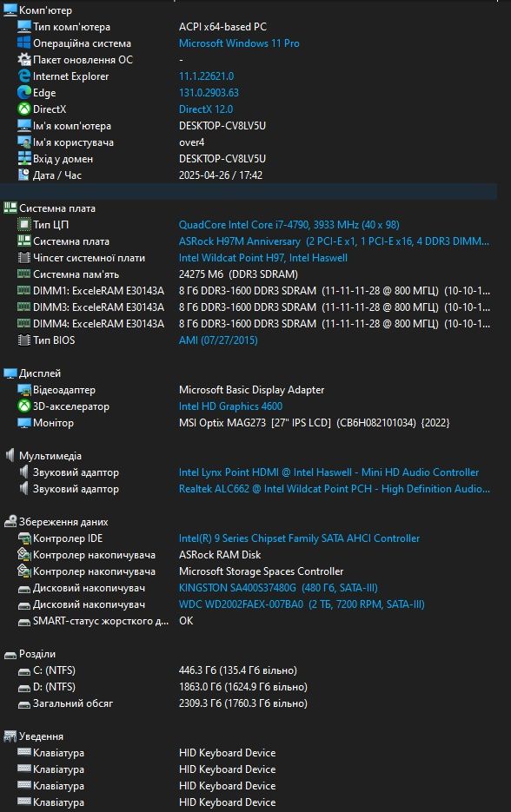Open the AMI (07/27/2015) BIOS link
511x812 pixels.
tap(218, 340)
